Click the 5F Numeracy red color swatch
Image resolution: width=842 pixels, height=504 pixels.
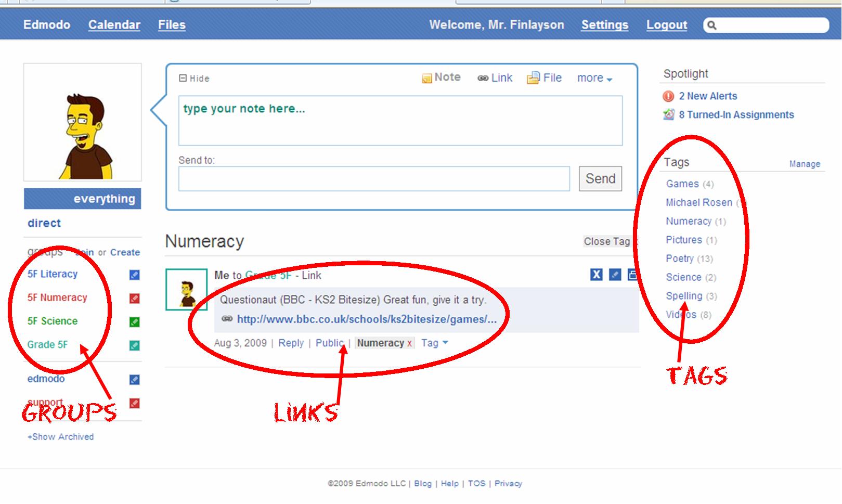click(134, 299)
